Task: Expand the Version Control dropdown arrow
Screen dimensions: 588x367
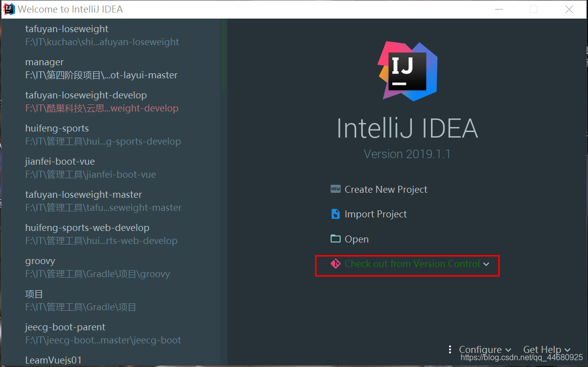Action: pos(486,264)
